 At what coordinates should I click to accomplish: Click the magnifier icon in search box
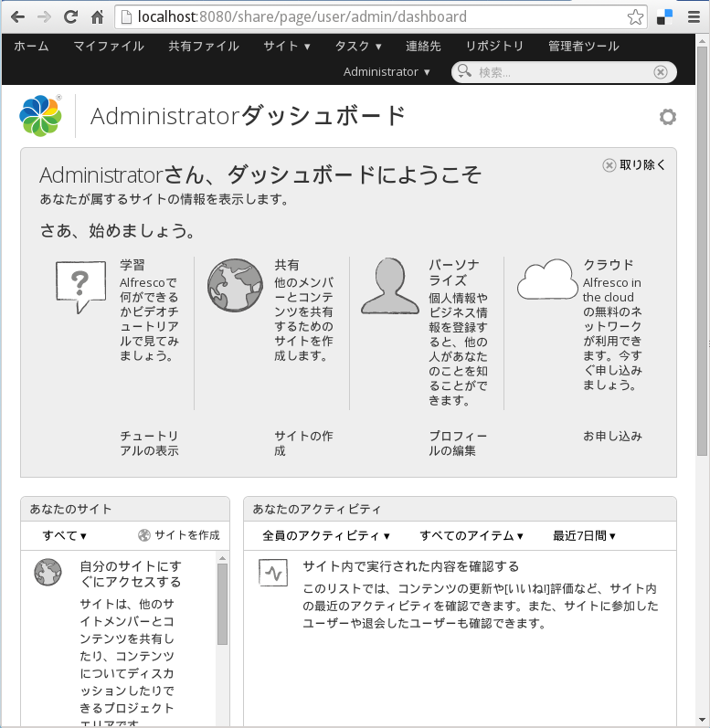(x=464, y=71)
